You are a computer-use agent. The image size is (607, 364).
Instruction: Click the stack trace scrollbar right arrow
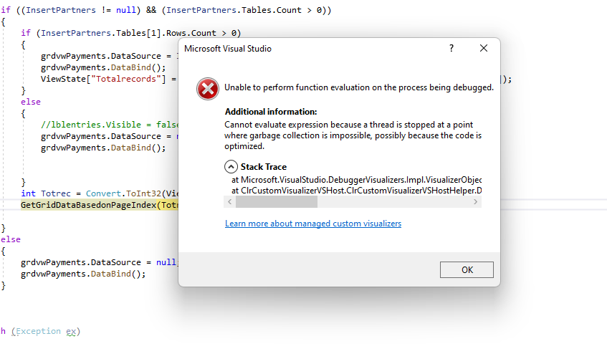475,202
